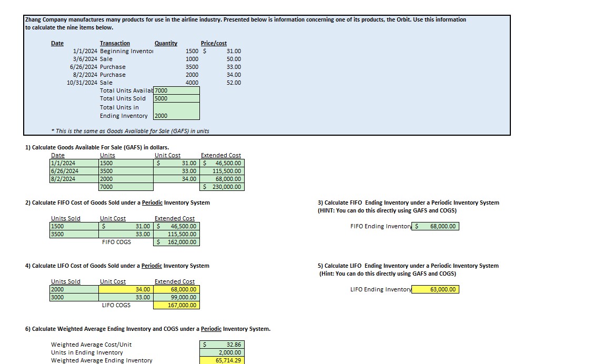
Task: Select the GAFS units total cell 7000
Action: pos(126,187)
